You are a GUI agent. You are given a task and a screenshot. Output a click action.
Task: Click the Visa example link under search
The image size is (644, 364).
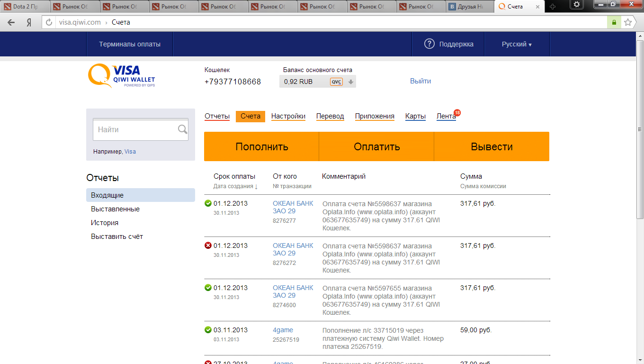pos(130,152)
